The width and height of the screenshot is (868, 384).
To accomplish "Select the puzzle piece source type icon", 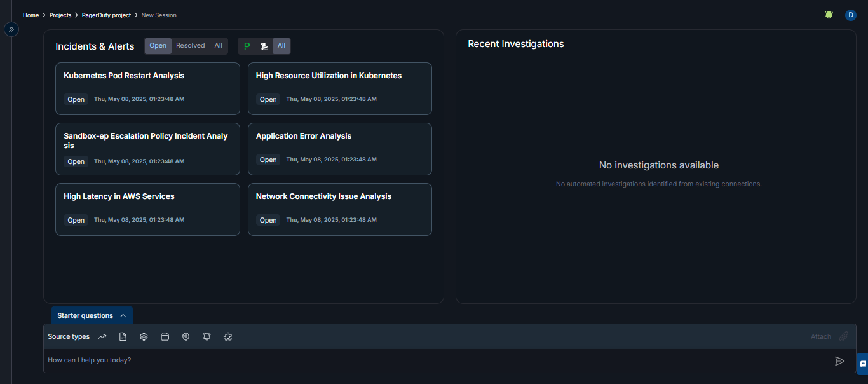I will coord(227,336).
